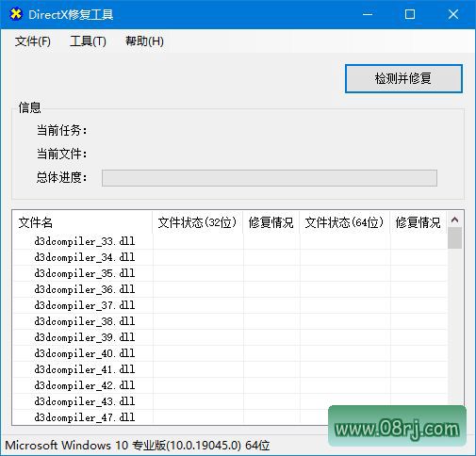Select the d3dcompiler_36.dll row

230,289
